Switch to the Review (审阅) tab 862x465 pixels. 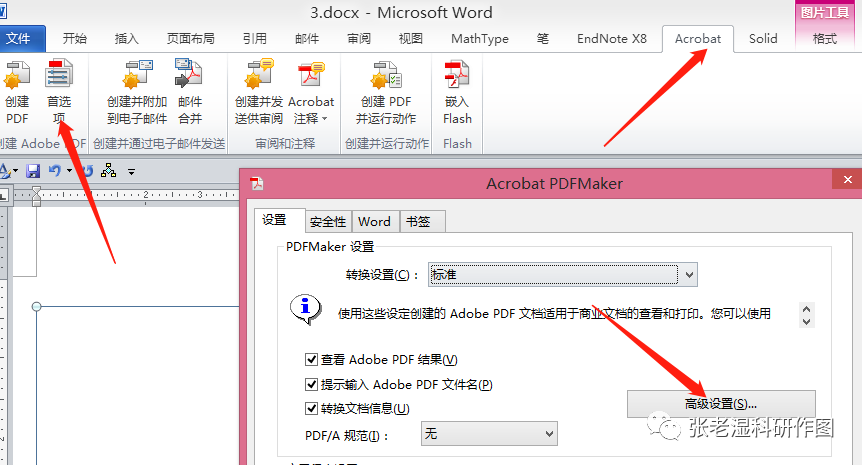click(359, 38)
